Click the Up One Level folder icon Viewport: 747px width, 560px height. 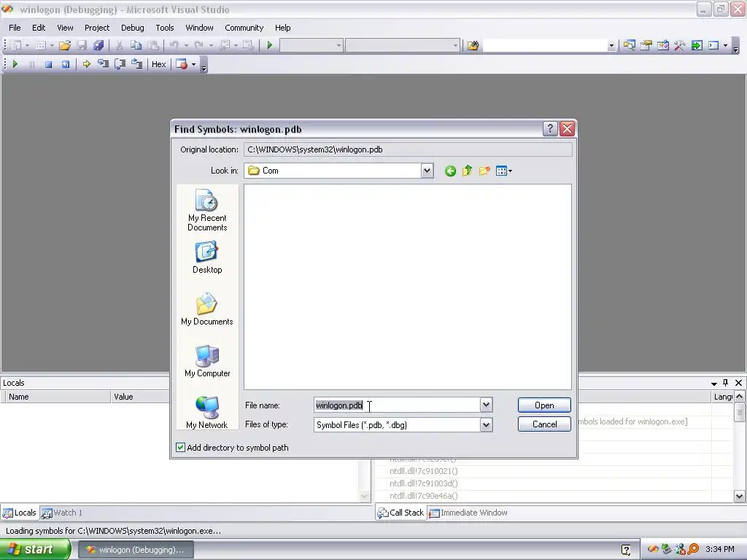pyautogui.click(x=468, y=171)
